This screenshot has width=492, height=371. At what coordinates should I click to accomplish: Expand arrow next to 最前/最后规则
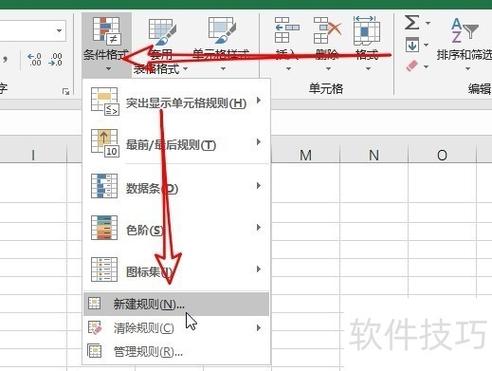(x=259, y=142)
